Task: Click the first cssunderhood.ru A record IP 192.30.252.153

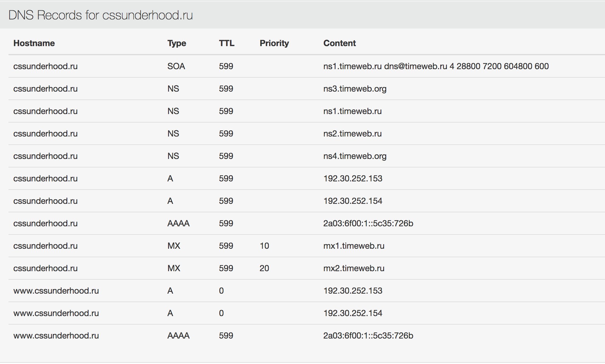Action: coord(353,178)
